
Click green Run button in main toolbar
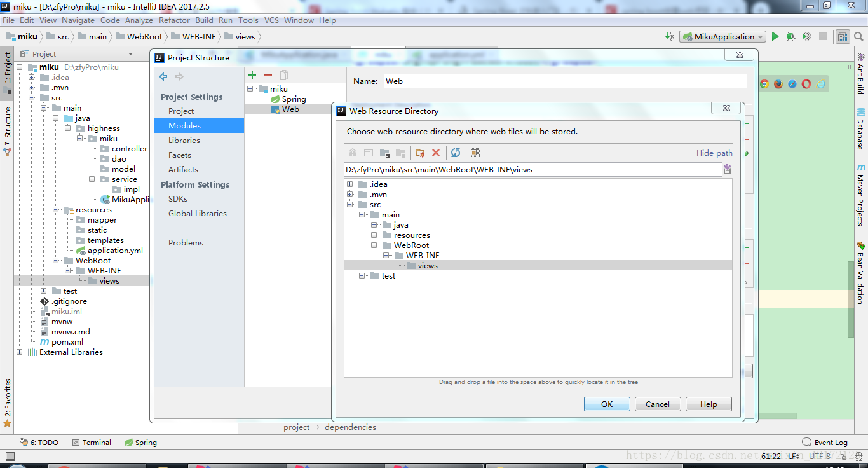click(775, 36)
